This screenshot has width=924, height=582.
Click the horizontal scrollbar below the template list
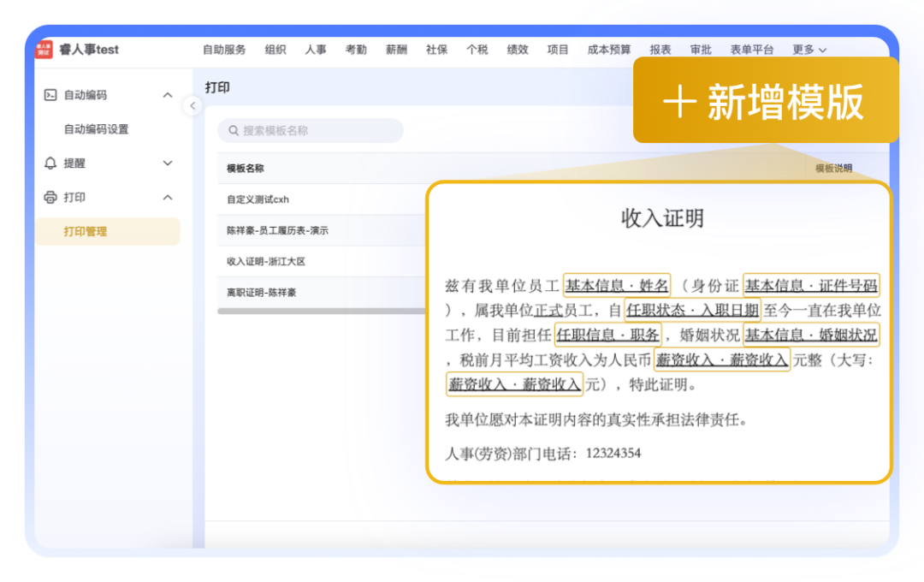pos(321,312)
